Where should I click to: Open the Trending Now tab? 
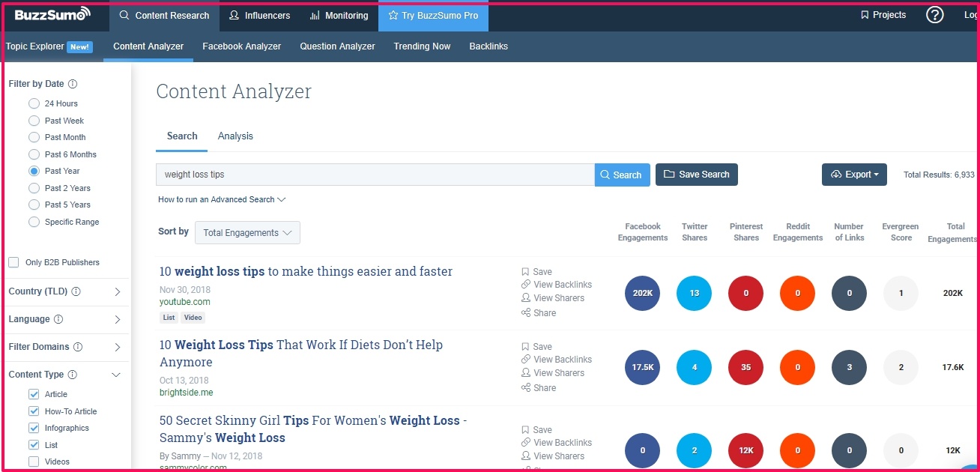[x=423, y=46]
